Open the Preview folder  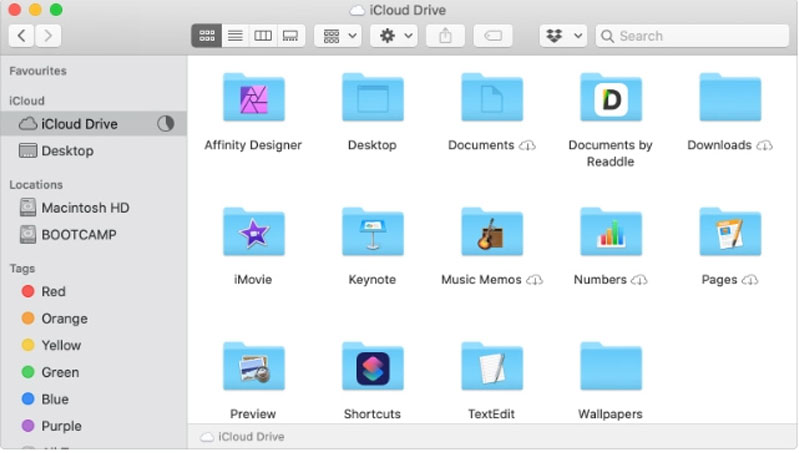point(253,367)
